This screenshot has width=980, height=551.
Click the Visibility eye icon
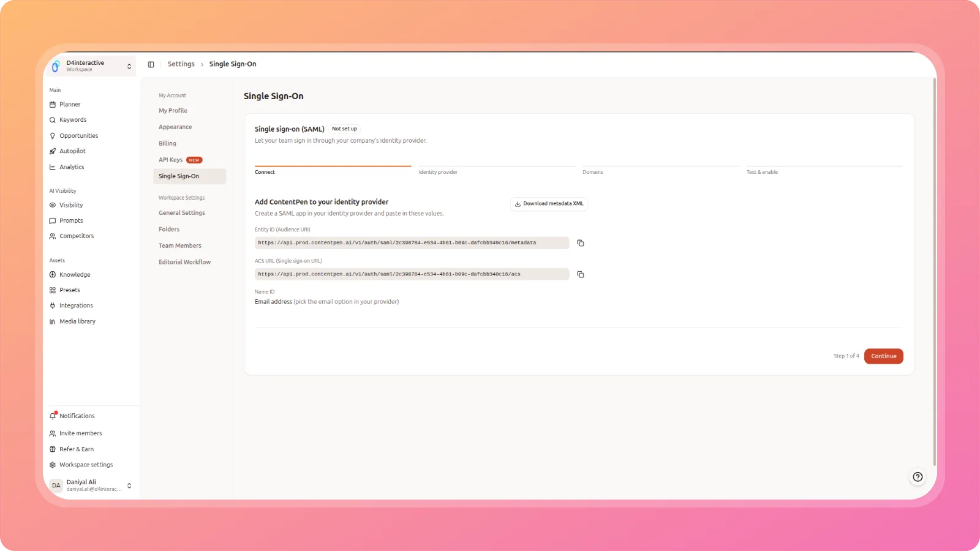pos(53,205)
